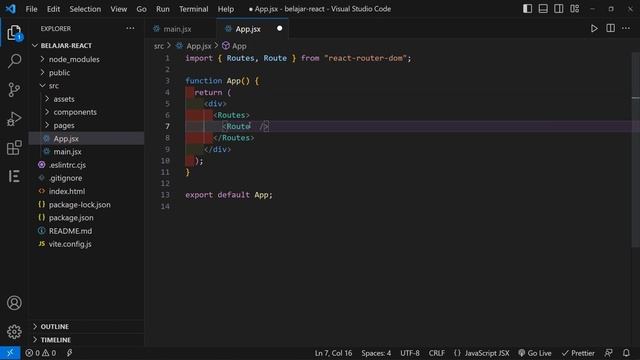Screen dimensions: 640x360
Task: Open the Customize Layout icon
Action: tap(574, 9)
